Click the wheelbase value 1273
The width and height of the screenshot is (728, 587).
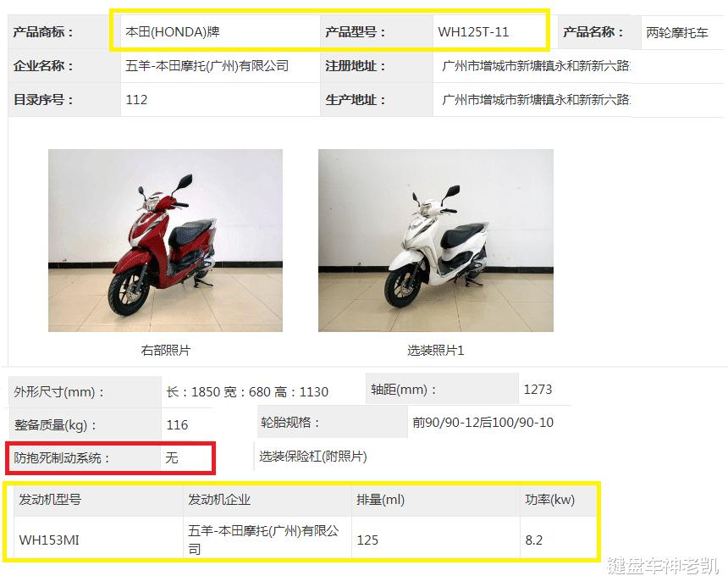538,389
